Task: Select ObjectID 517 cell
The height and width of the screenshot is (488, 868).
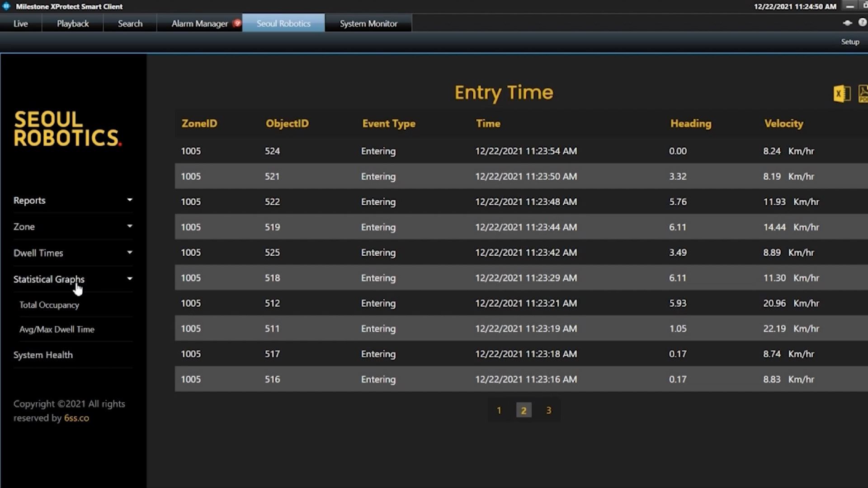Action: (x=272, y=354)
